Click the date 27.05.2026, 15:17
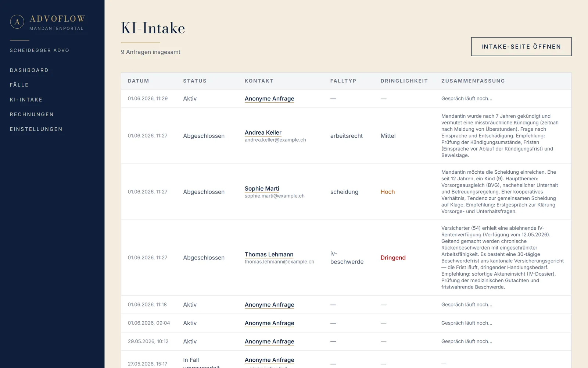 (x=147, y=364)
